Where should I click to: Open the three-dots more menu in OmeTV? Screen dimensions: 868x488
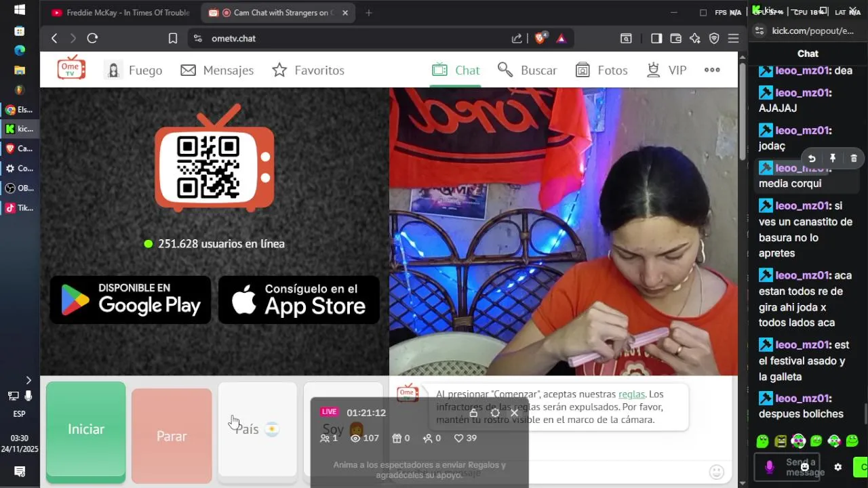click(712, 70)
